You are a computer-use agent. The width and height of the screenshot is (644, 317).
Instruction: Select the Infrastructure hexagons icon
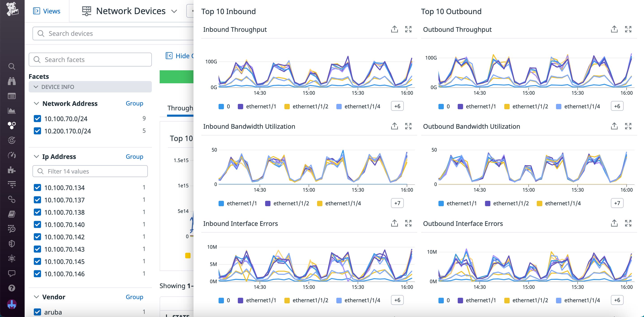click(x=12, y=125)
